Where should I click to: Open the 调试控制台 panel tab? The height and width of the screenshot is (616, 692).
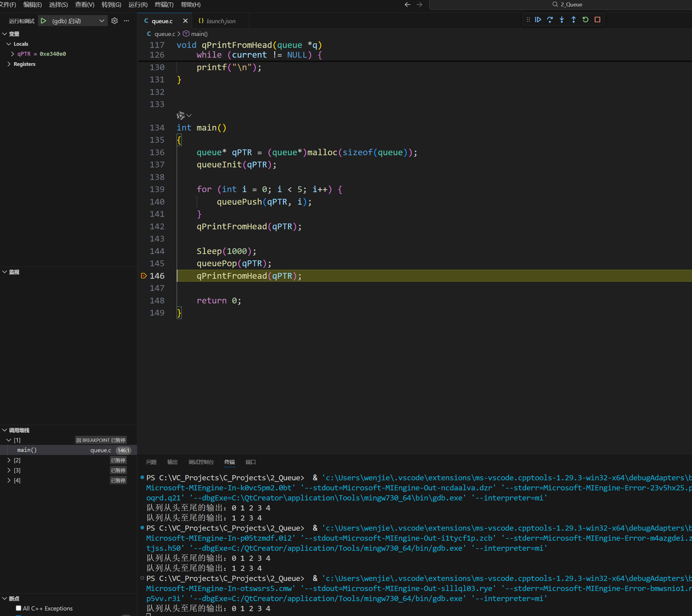click(201, 462)
